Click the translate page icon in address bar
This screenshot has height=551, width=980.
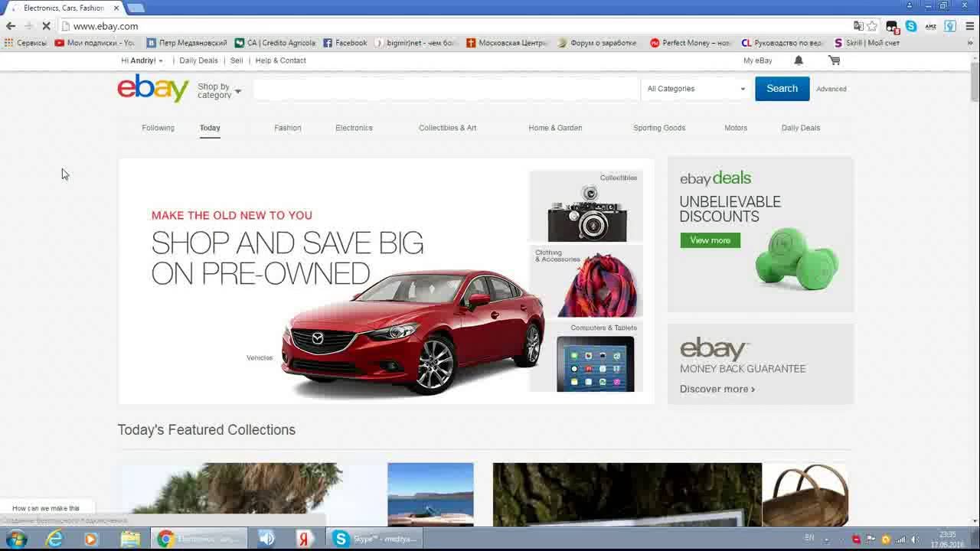coord(858,26)
